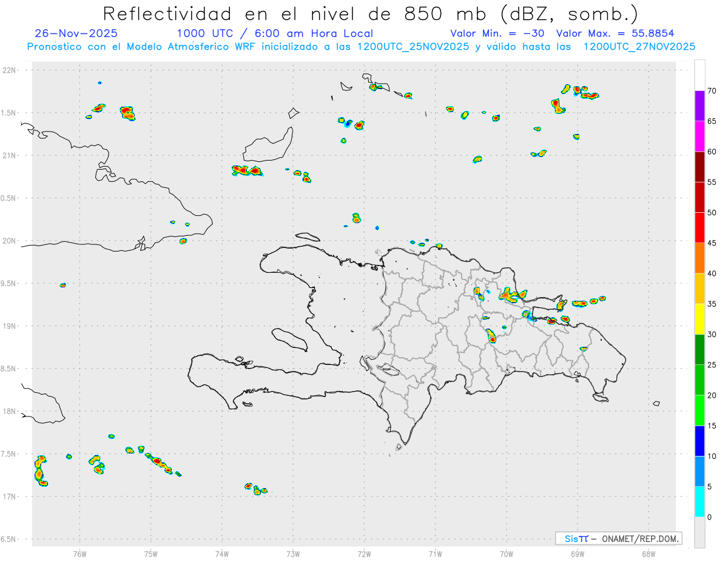The image size is (728, 562).
Task: Click the '1200UTC_25NOV2025' initialization time
Action: (413, 47)
